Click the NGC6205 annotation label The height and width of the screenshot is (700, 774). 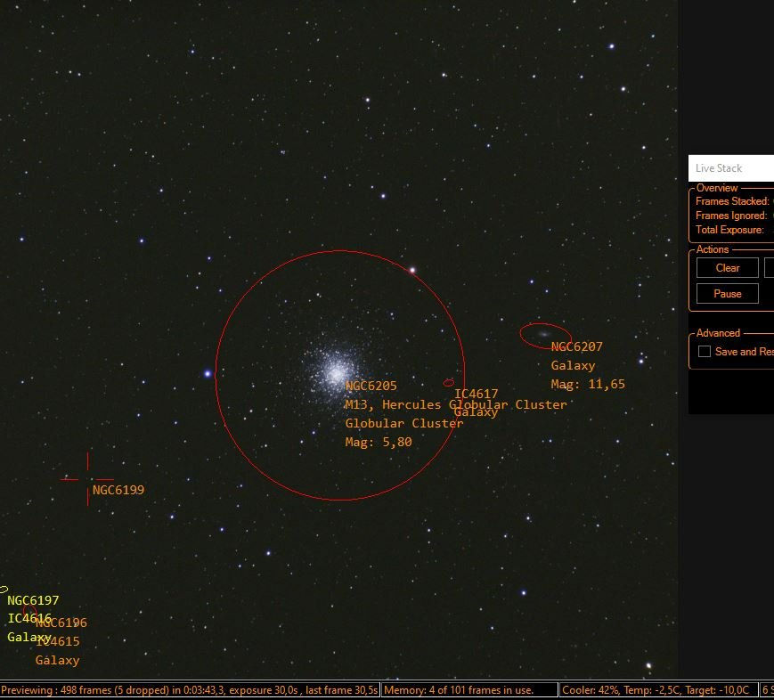[x=371, y=387]
